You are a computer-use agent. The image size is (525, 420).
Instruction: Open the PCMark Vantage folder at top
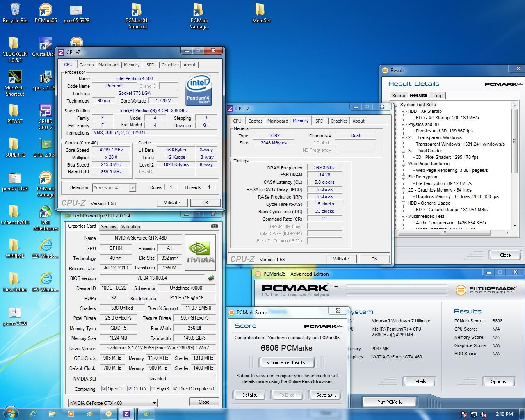(x=199, y=16)
